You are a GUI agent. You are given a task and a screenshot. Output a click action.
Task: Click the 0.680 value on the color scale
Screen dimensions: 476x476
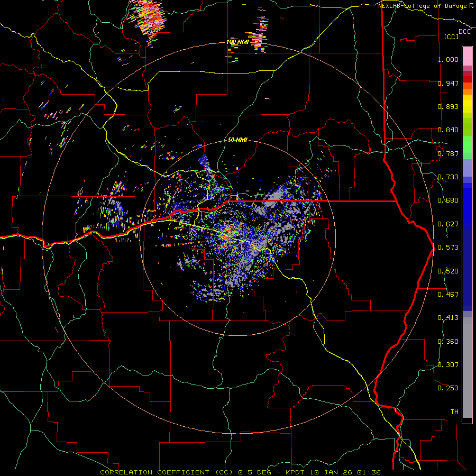tap(448, 200)
